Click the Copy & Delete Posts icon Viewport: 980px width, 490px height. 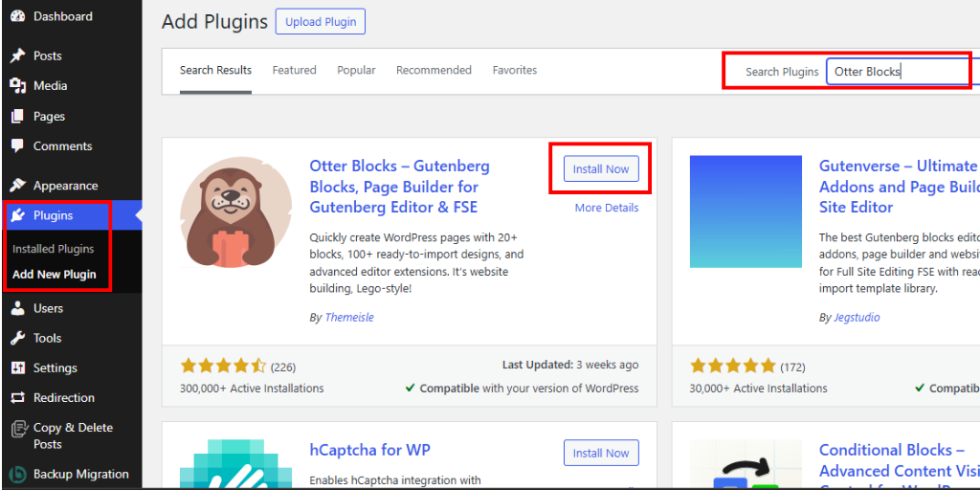tap(19, 430)
